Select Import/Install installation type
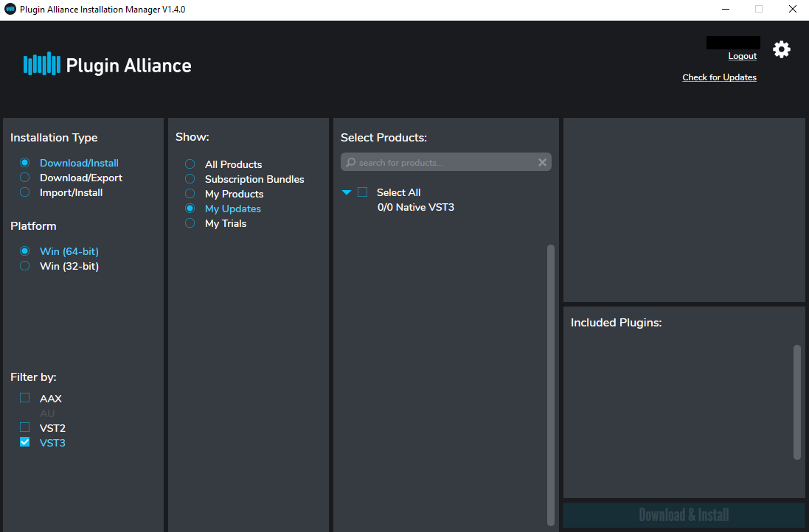 coord(24,192)
